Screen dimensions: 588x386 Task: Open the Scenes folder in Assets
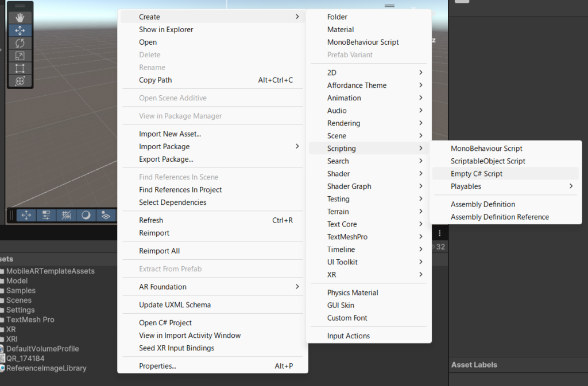[x=19, y=301]
